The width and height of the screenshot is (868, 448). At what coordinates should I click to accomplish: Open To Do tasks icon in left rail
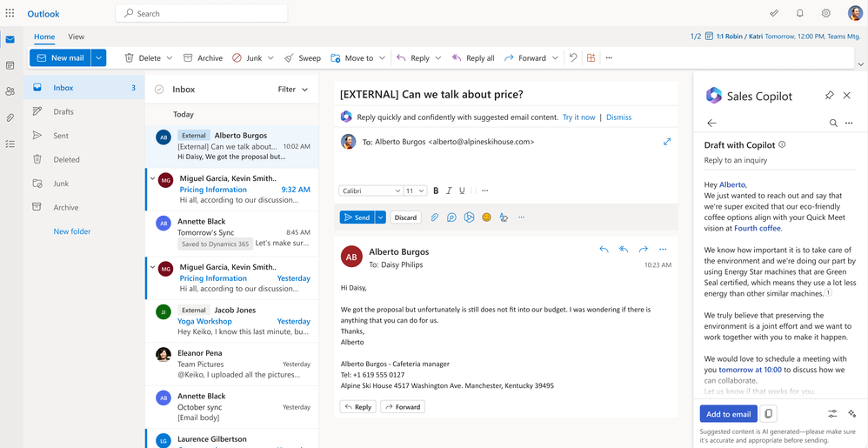(10, 144)
